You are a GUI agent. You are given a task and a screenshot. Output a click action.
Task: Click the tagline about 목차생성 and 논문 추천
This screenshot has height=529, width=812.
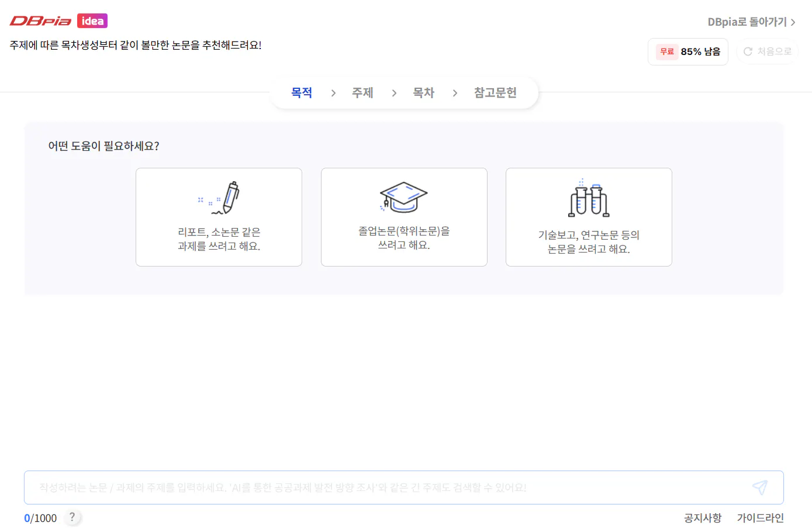(136, 45)
